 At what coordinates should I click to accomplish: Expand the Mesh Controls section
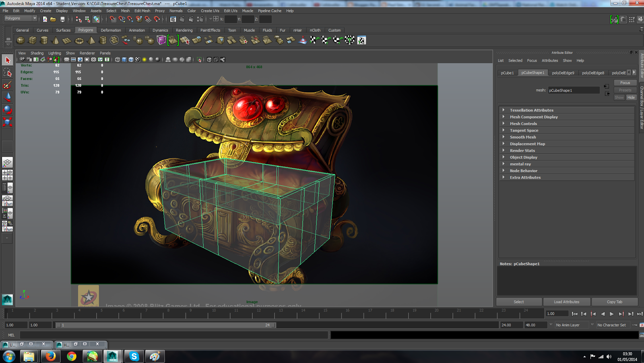566,124
